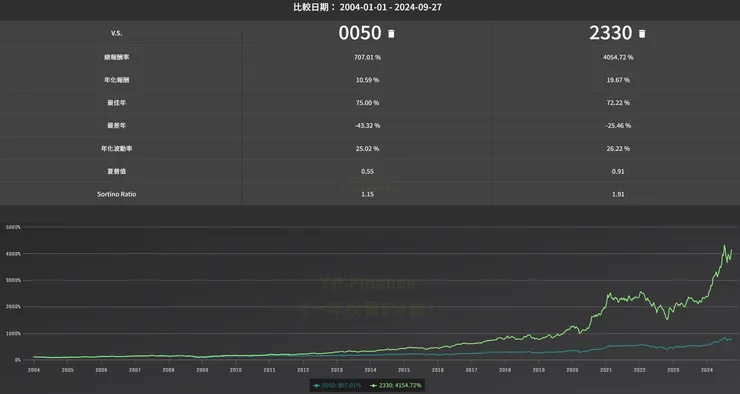Viewport: 740px width, 394px height.
Task: Click 0050 annualized return 10.59 %
Action: [367, 80]
